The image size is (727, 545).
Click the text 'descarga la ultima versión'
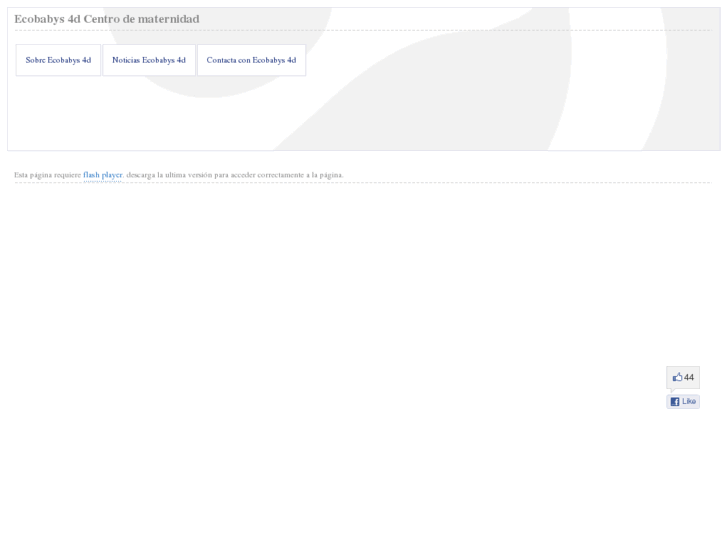click(168, 175)
